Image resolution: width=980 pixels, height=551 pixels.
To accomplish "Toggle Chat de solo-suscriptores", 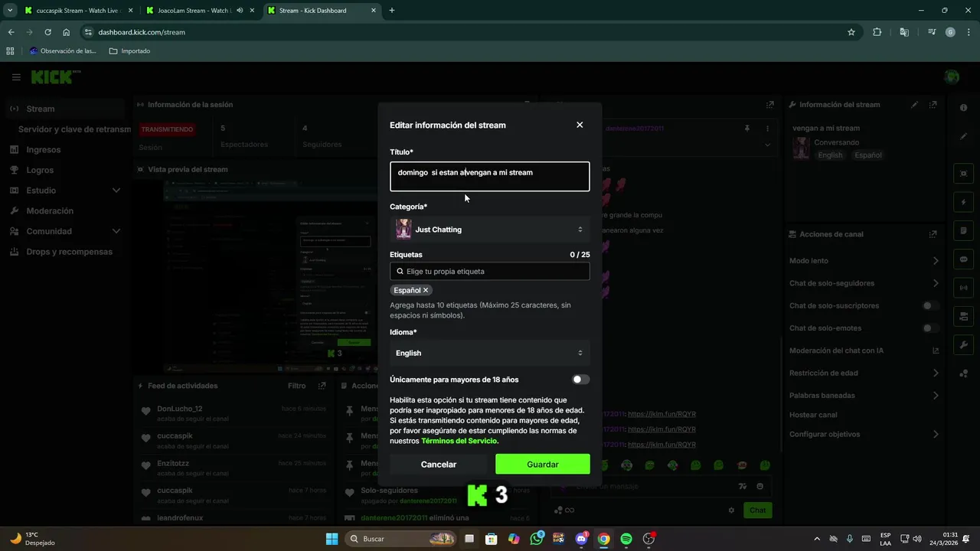I will point(930,306).
